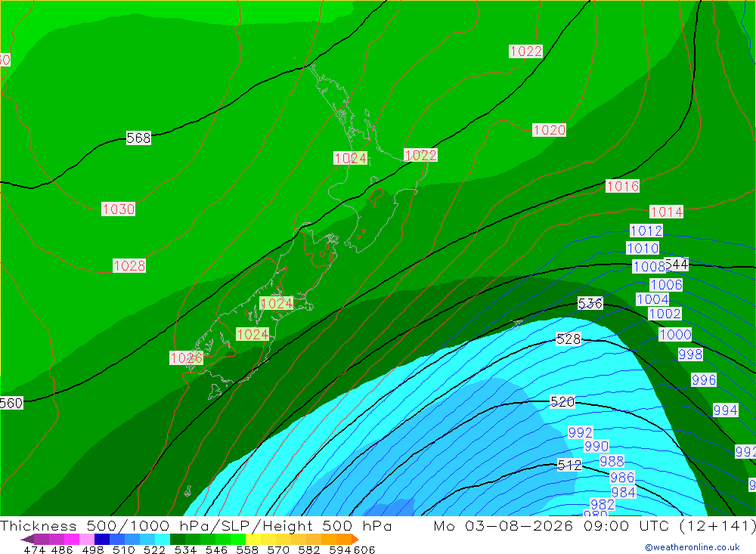The image size is (756, 554).
Task: Click the blue 1004 isobar label
Action: pos(652,299)
